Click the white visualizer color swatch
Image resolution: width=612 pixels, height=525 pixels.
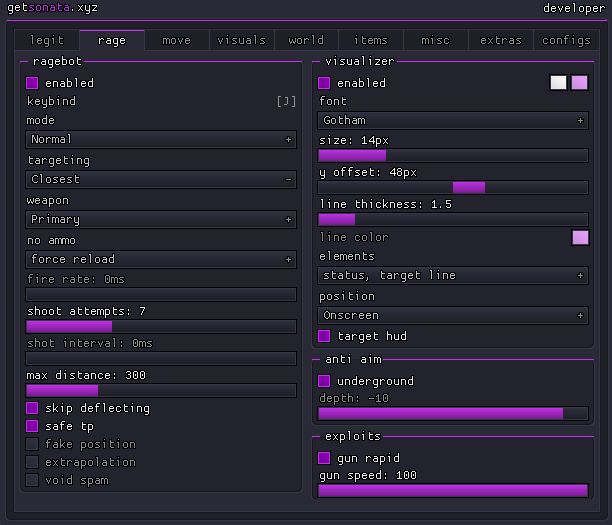click(x=558, y=83)
